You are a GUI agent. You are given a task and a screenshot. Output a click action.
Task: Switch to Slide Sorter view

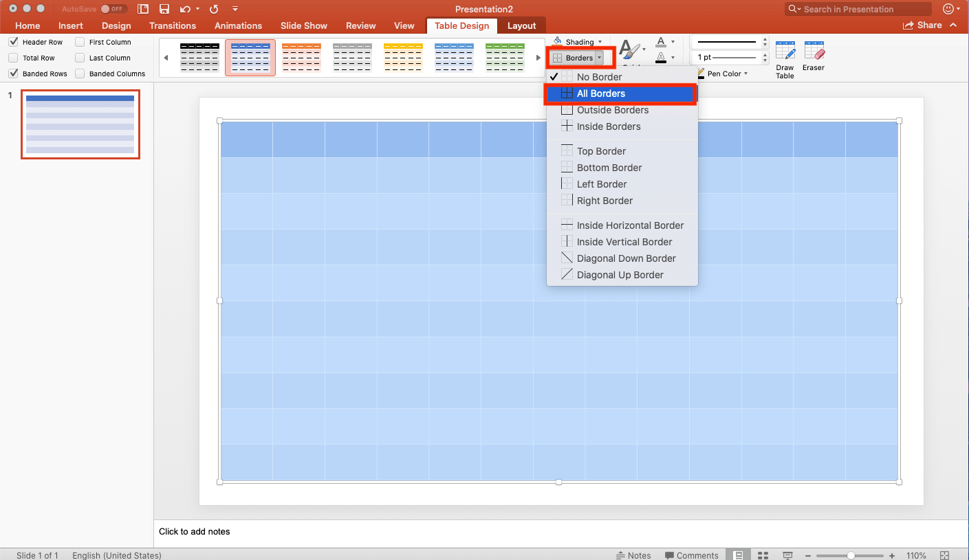762,555
